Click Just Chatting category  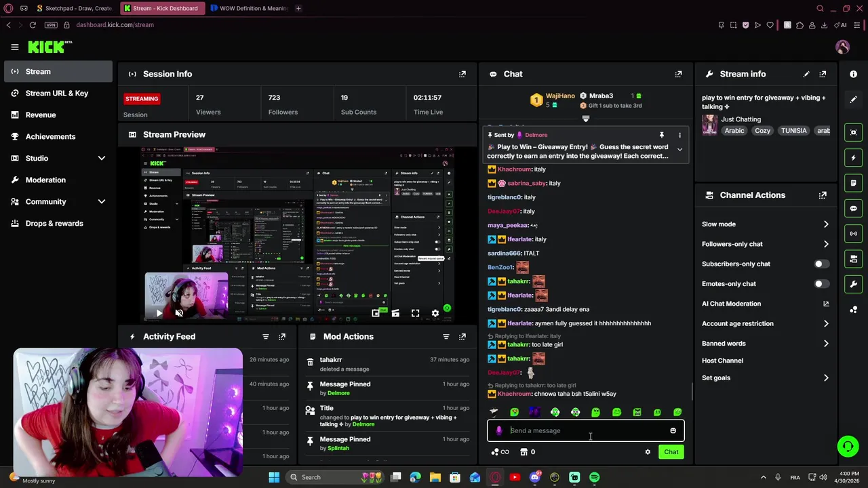[741, 119]
